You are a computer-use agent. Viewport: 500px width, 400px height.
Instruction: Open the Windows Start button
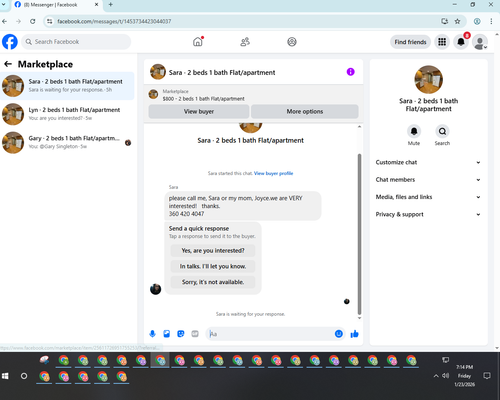(x=5, y=376)
